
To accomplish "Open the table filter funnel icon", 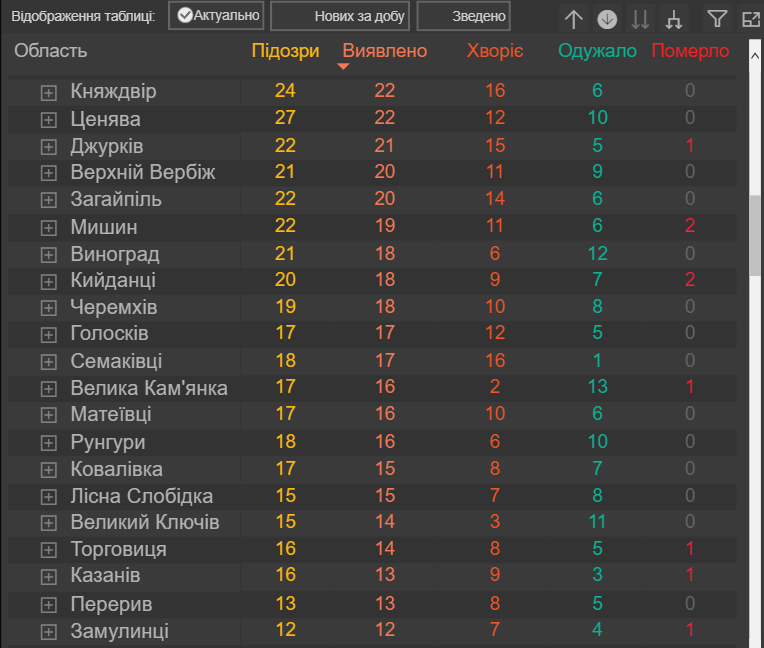I will (717, 18).
